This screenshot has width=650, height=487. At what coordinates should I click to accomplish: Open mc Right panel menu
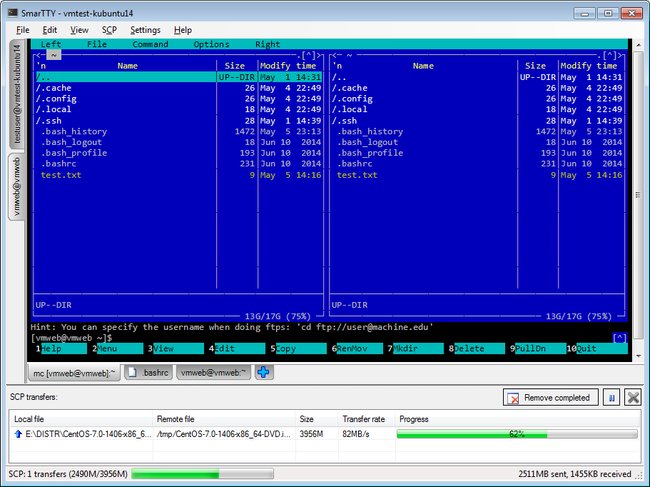267,44
